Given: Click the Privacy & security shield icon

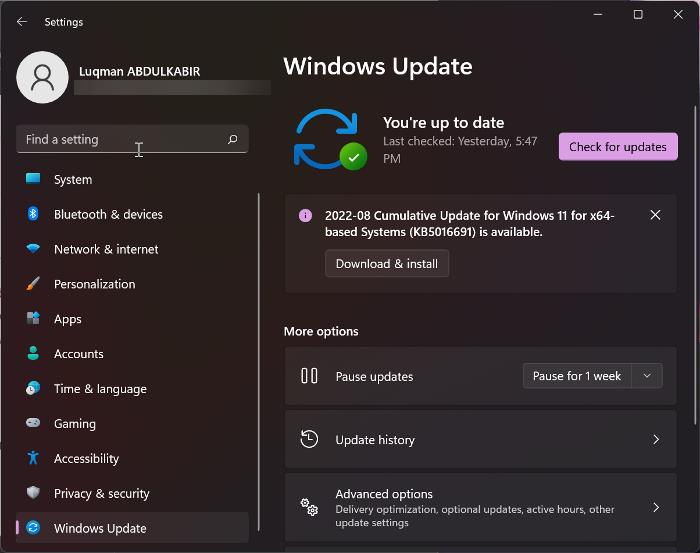Looking at the screenshot, I should [33, 493].
